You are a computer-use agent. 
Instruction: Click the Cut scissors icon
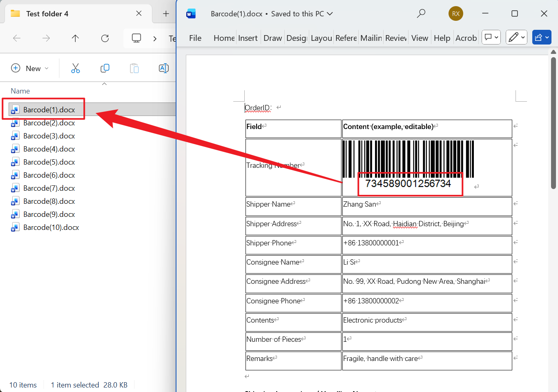[76, 68]
